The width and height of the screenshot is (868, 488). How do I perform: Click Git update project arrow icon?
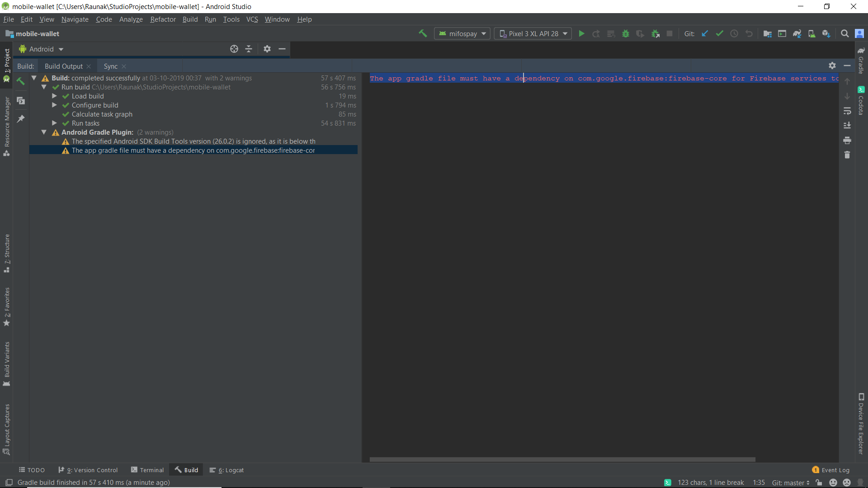coord(705,33)
